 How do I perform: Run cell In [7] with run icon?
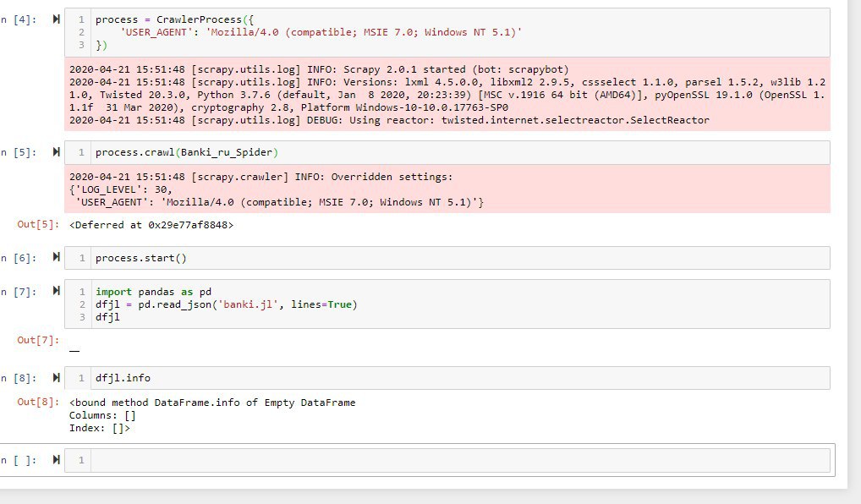56,291
